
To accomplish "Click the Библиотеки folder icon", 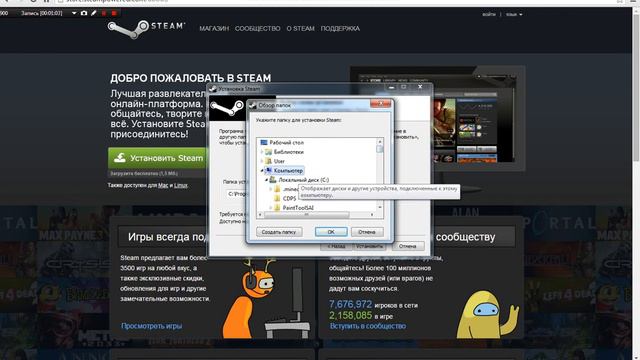I will (x=269, y=152).
